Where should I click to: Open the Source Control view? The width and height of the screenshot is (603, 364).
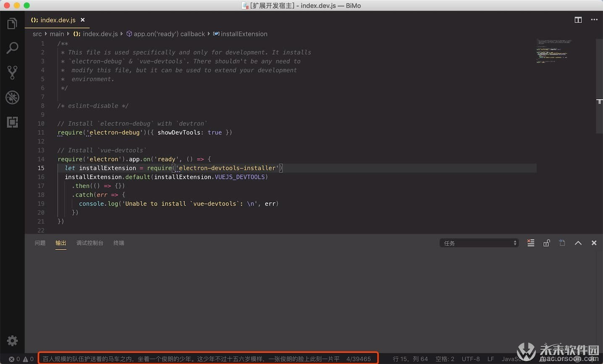click(12, 73)
